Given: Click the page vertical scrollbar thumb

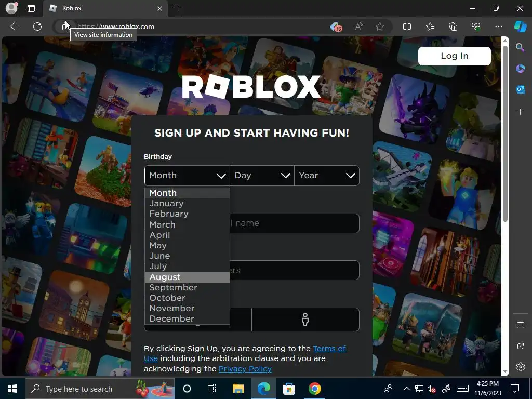Looking at the screenshot, I should click(x=505, y=132).
